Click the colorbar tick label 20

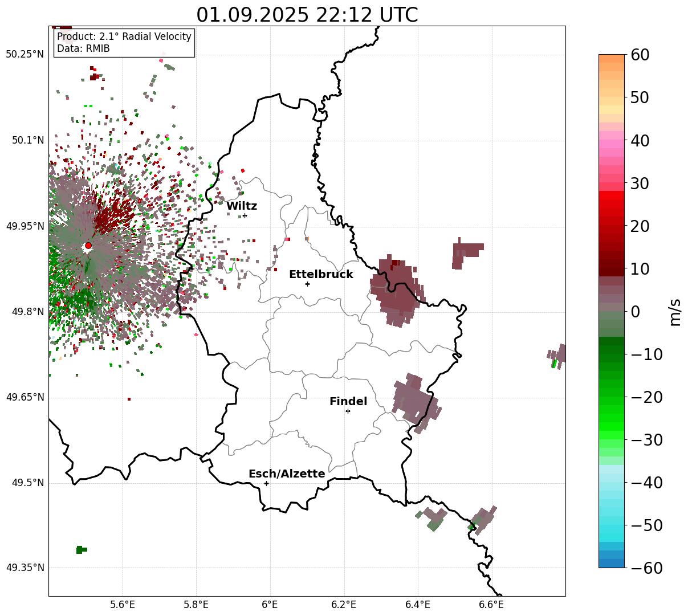click(x=641, y=226)
